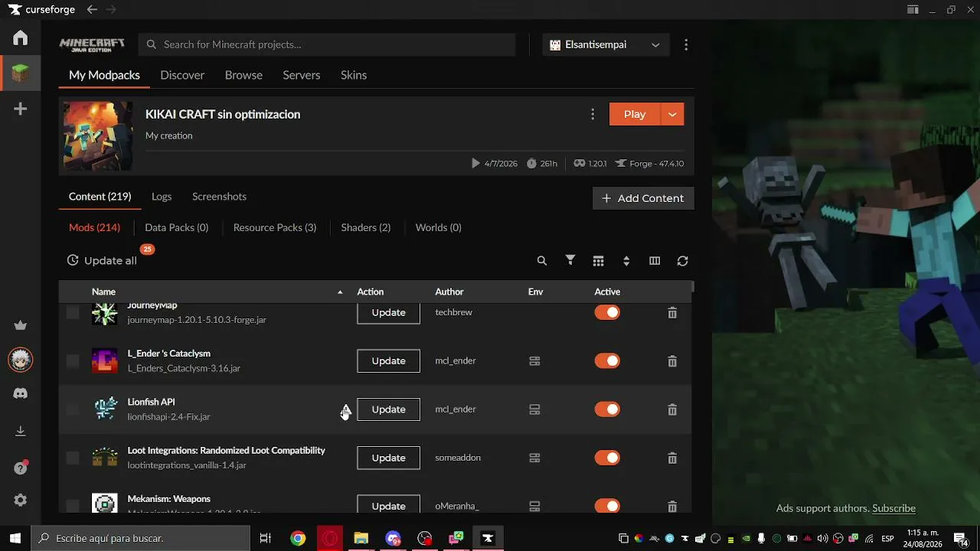Turn off L_Ender's Cataclysm active switch
980x551 pixels.
(607, 361)
